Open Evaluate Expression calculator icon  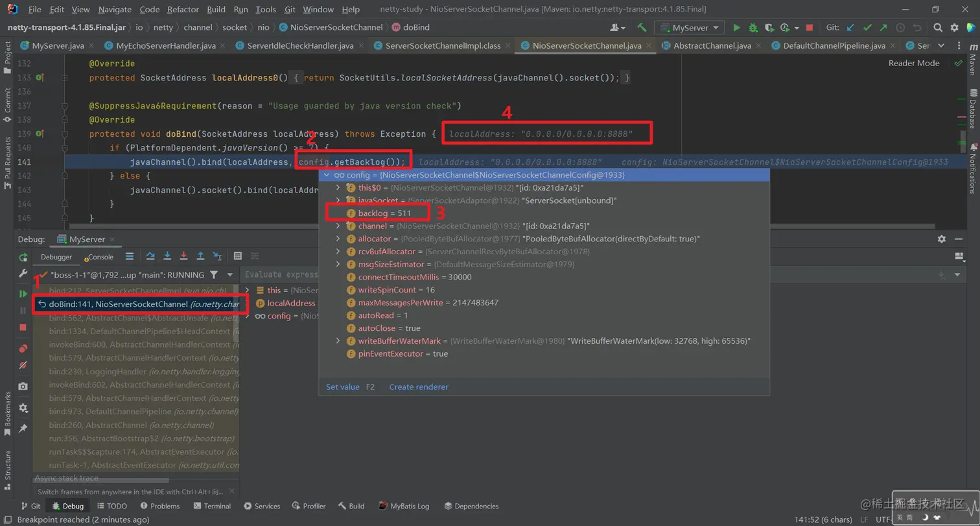point(238,256)
